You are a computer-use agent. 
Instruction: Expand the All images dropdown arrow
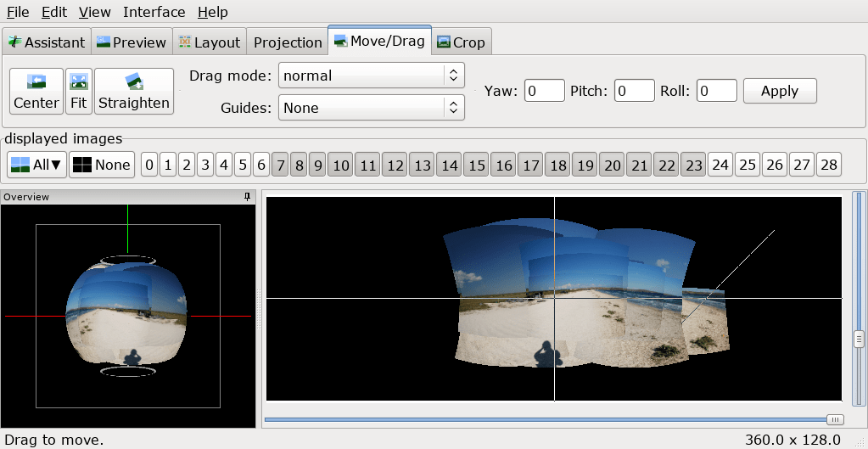tap(57, 165)
